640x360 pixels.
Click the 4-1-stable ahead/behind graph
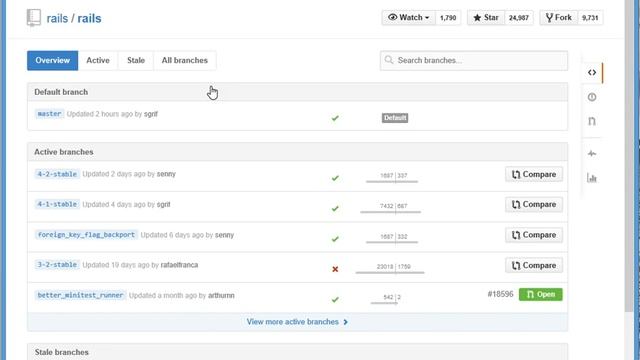pos(391,207)
